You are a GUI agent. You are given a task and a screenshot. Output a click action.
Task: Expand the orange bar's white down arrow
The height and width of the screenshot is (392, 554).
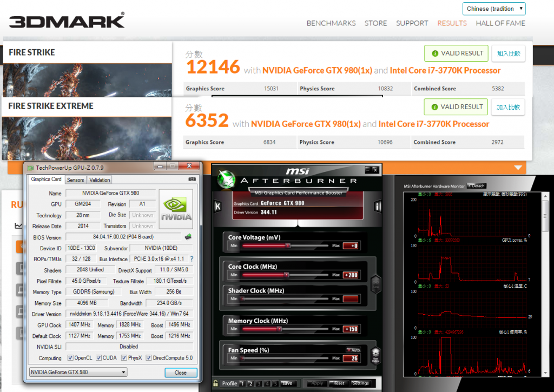coord(518,168)
